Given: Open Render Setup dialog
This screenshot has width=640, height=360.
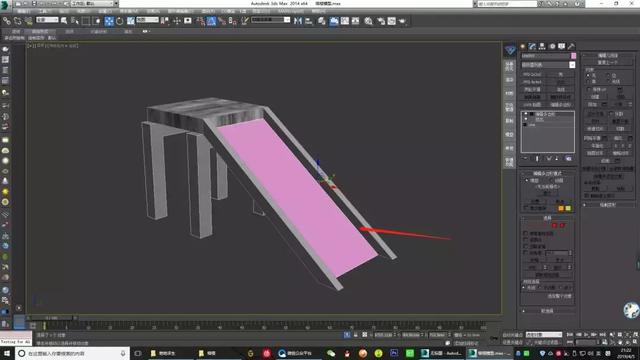Looking at the screenshot, I should pos(381,21).
